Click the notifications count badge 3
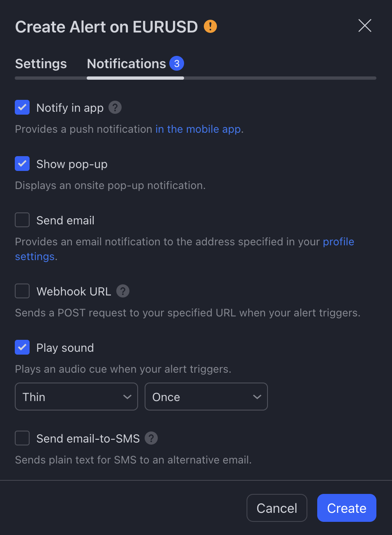The image size is (392, 535). coord(177,63)
